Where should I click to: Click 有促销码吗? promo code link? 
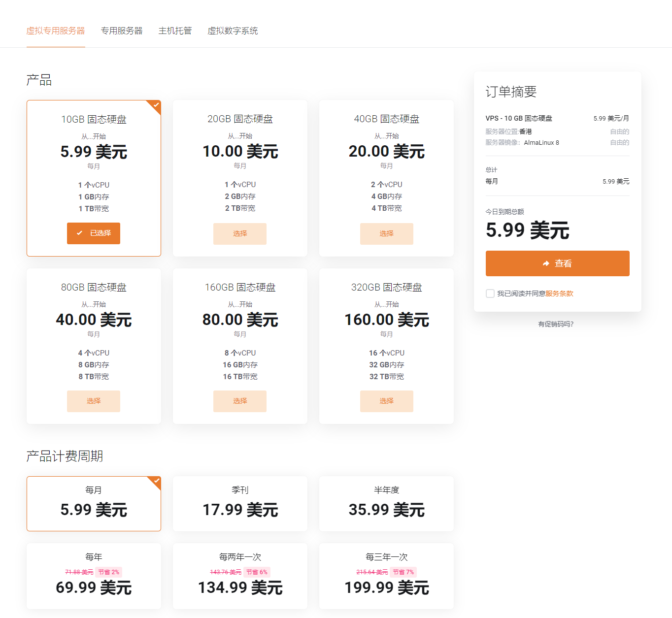[x=556, y=324]
